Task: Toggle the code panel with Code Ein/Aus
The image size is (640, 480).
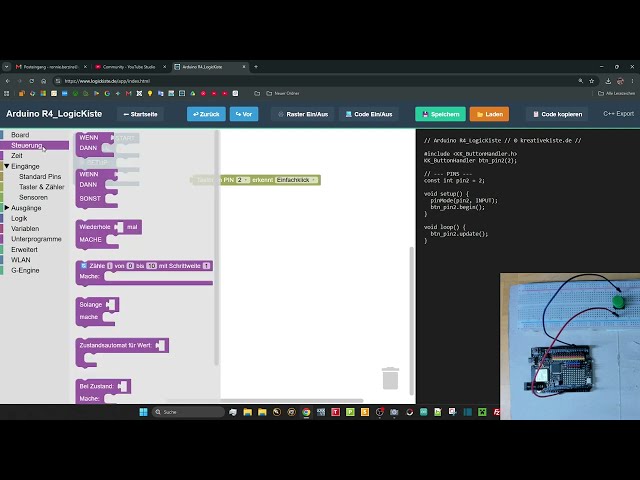Action: (x=369, y=114)
